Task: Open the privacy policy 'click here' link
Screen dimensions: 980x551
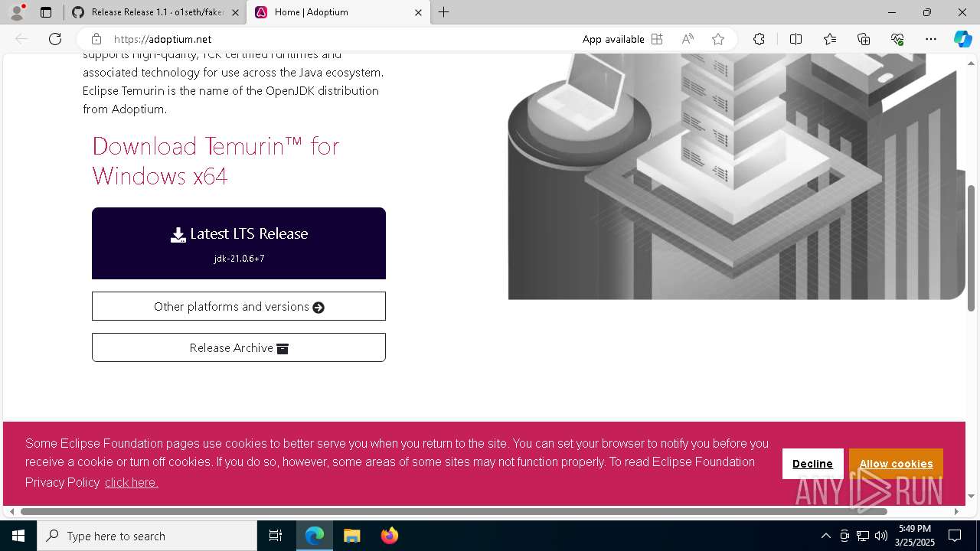Action: point(132,482)
